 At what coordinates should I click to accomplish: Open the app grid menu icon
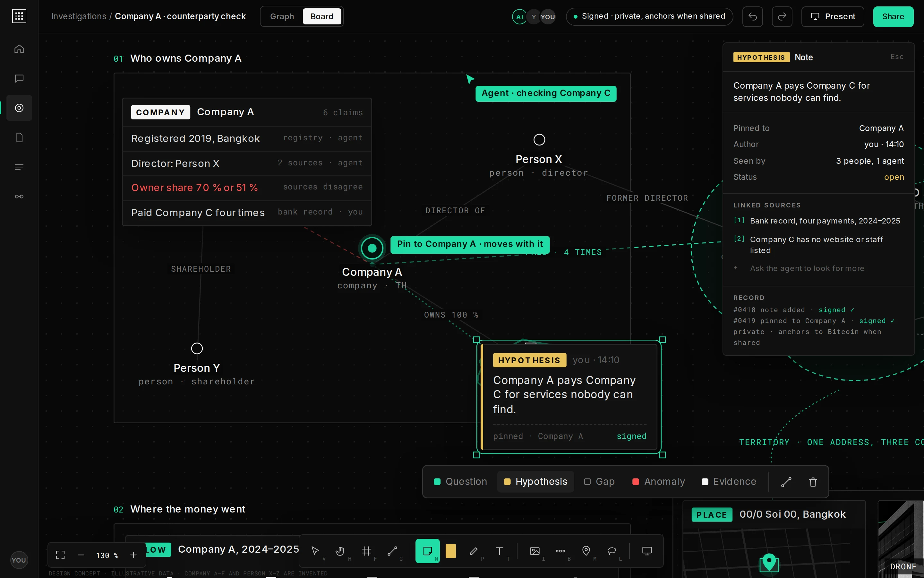click(19, 16)
